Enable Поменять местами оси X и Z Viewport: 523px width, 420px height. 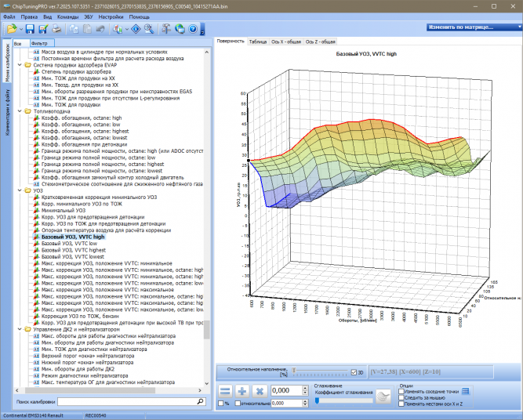pos(401,404)
